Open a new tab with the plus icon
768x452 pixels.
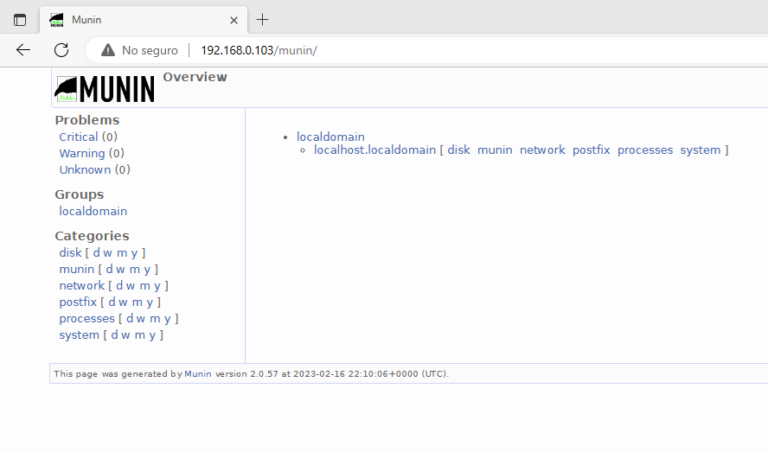click(263, 19)
